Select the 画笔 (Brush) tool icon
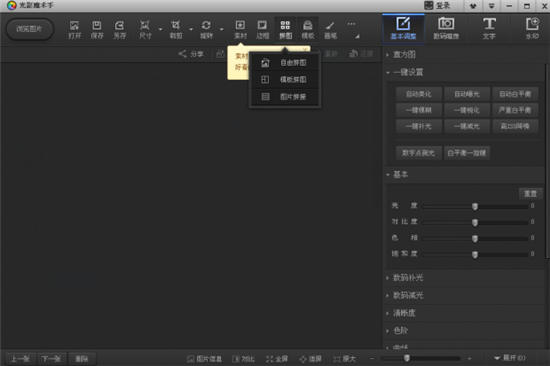This screenshot has width=550, height=366. click(x=330, y=29)
